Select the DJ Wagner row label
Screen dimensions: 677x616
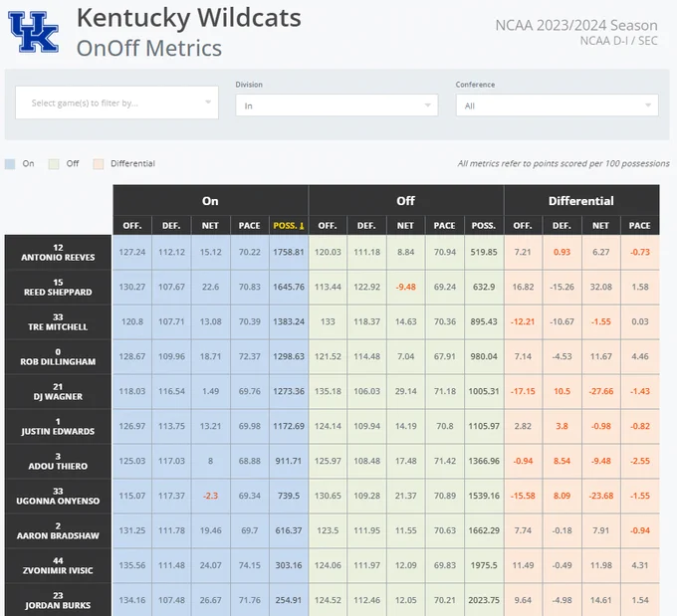(x=58, y=391)
